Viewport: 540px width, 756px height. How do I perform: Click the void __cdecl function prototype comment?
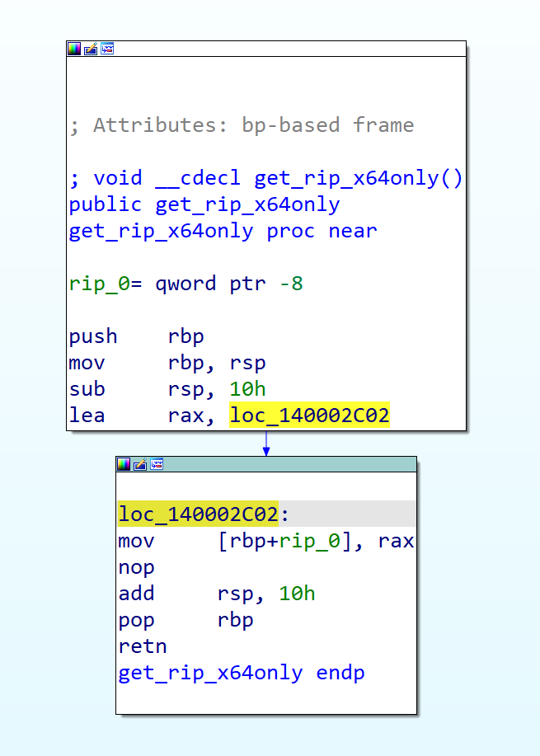tap(265, 178)
